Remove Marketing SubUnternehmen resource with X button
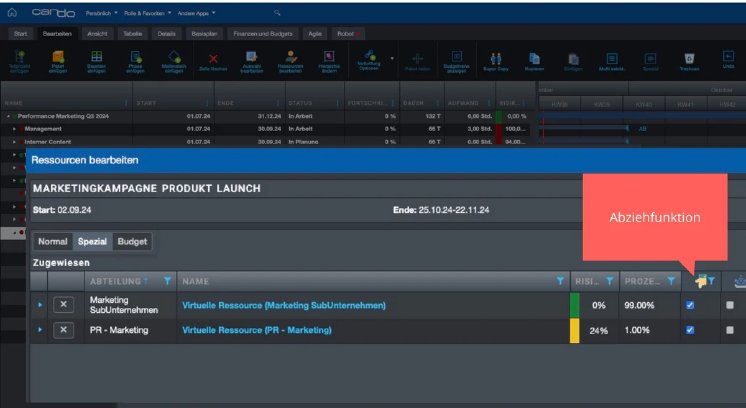This screenshot has height=408, width=746. coord(64,304)
